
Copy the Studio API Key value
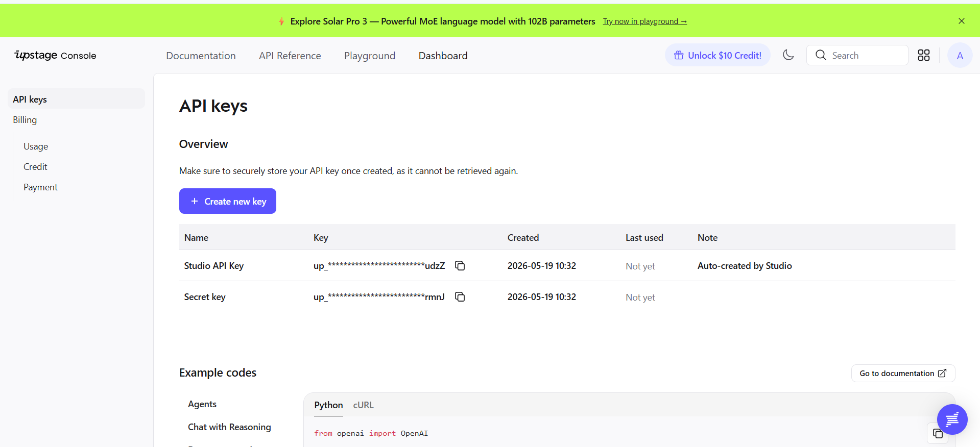[460, 265]
